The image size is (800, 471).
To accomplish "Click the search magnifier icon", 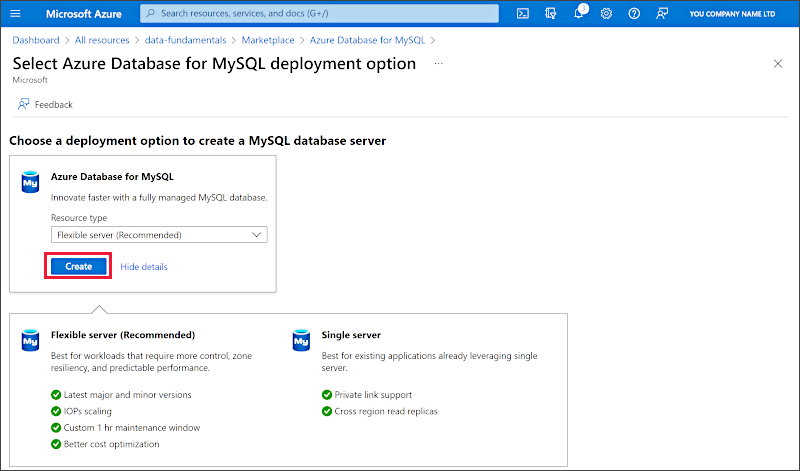I will click(x=151, y=13).
